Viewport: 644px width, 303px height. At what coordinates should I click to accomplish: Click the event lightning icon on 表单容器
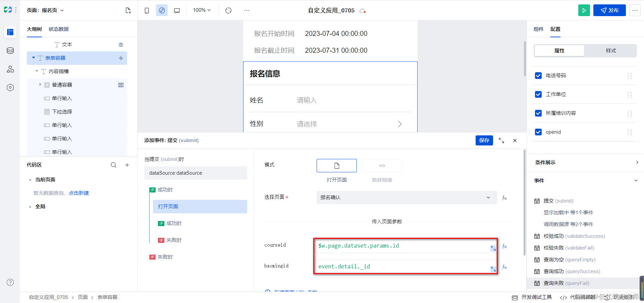point(121,58)
